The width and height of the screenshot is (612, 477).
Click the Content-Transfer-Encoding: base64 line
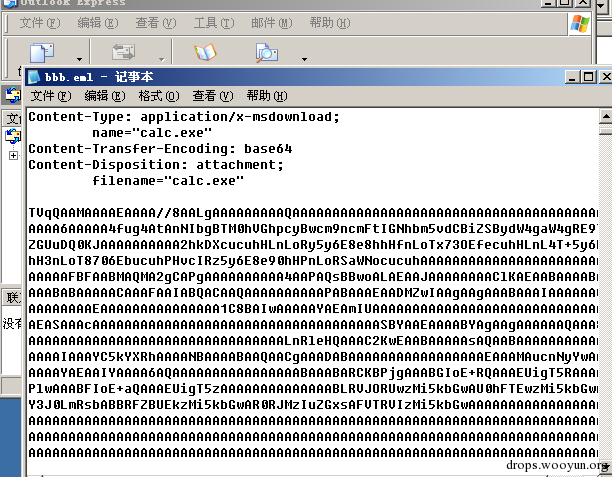click(x=160, y=149)
